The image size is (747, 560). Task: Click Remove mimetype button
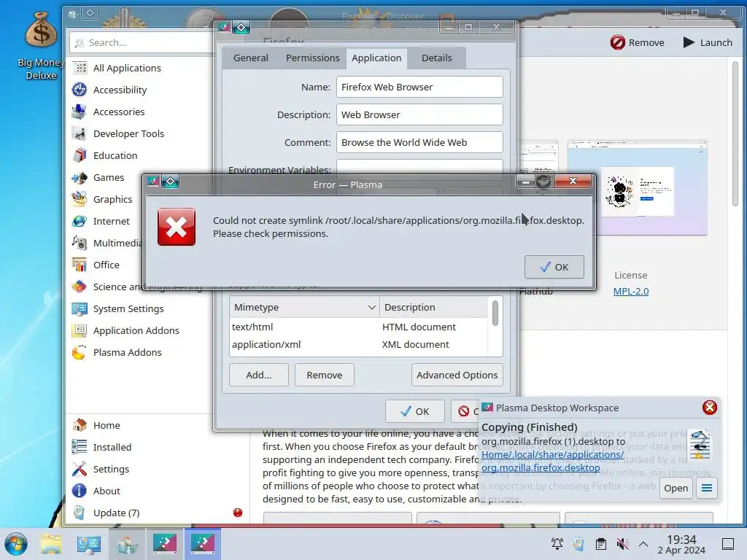[x=325, y=376]
